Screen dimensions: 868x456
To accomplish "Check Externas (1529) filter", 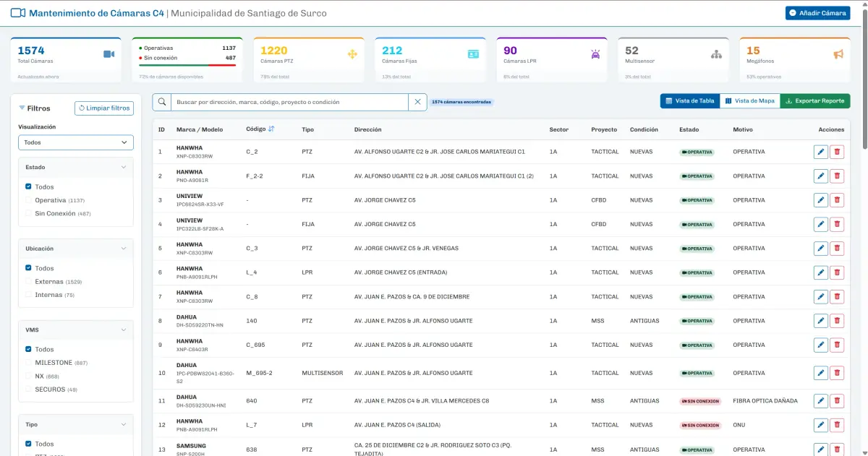I will pyautogui.click(x=28, y=281).
